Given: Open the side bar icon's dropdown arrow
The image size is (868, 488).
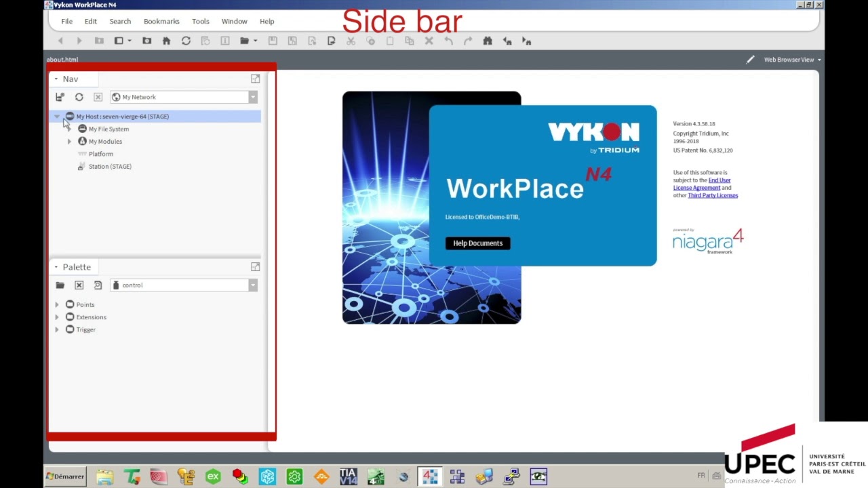Looking at the screenshot, I should pyautogui.click(x=130, y=41).
